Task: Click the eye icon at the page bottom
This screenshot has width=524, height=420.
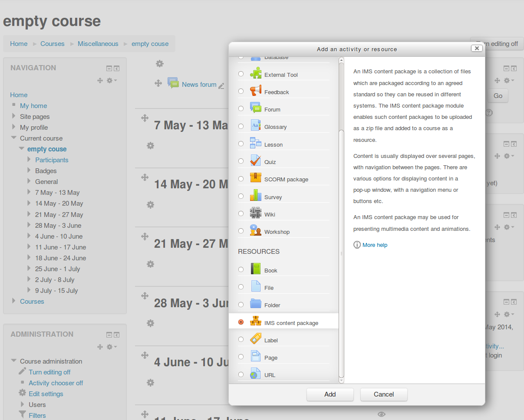Action: coord(382,414)
